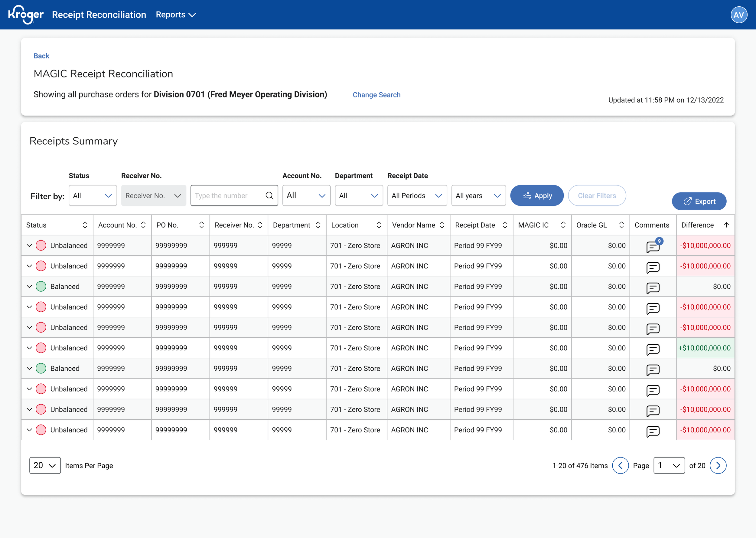Open the comments icon with badge 9

653,247
